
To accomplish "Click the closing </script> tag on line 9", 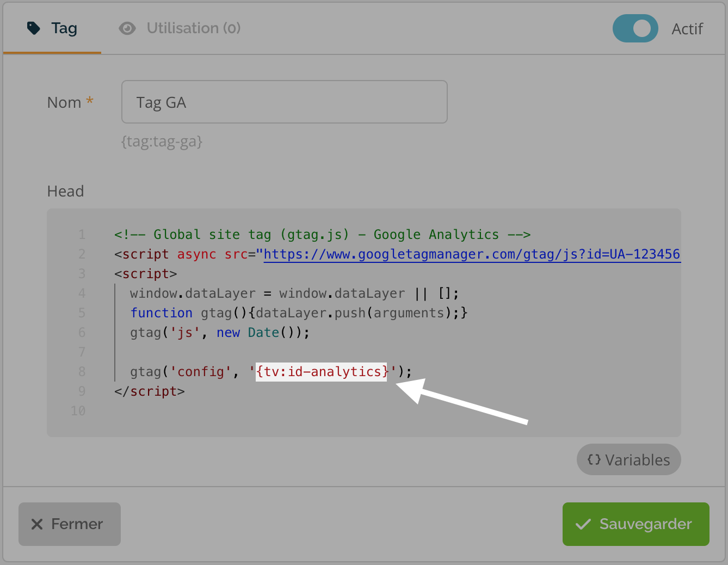I will pyautogui.click(x=150, y=391).
